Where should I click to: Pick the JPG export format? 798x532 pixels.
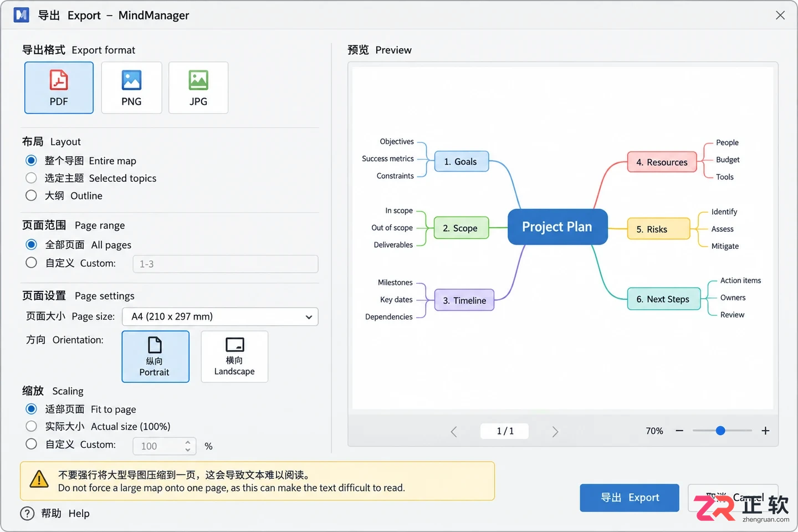pos(198,88)
